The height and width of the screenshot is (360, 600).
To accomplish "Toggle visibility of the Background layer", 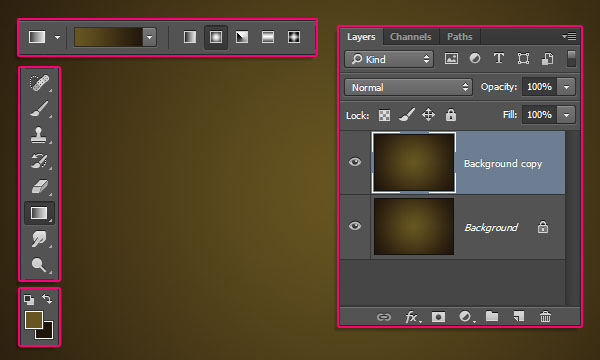I will [355, 226].
